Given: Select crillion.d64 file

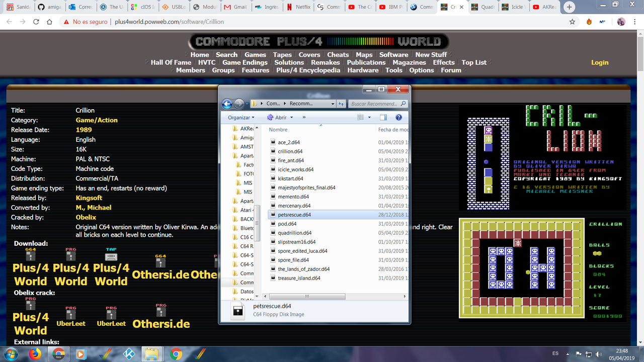Looking at the screenshot, I should tap(290, 151).
